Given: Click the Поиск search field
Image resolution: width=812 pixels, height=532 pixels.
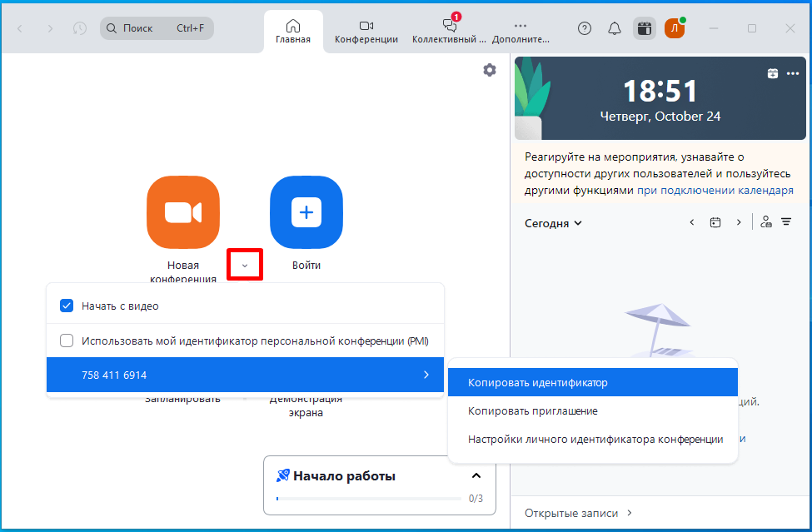Looking at the screenshot, I should [x=157, y=28].
